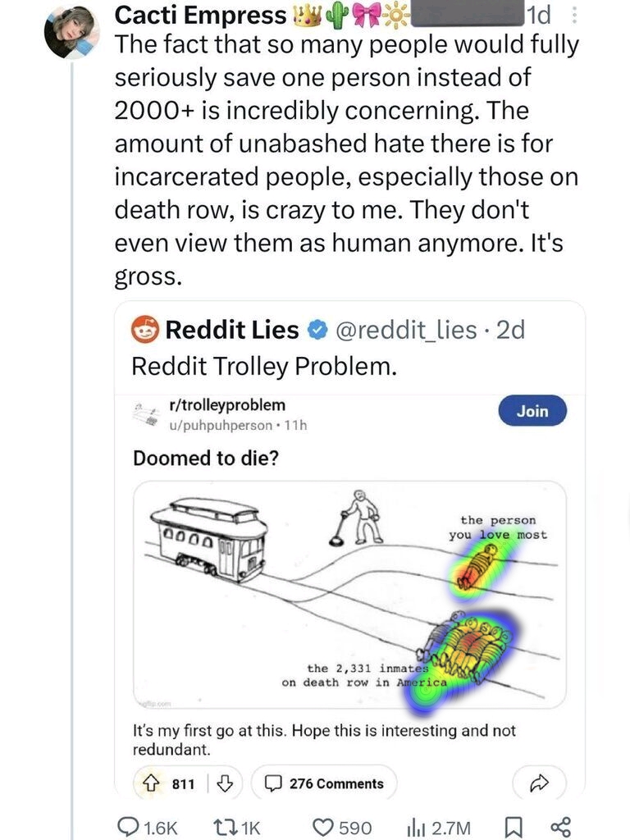Click the Reddit Lies account avatar icon
This screenshot has width=630, height=840.
pos(145,330)
